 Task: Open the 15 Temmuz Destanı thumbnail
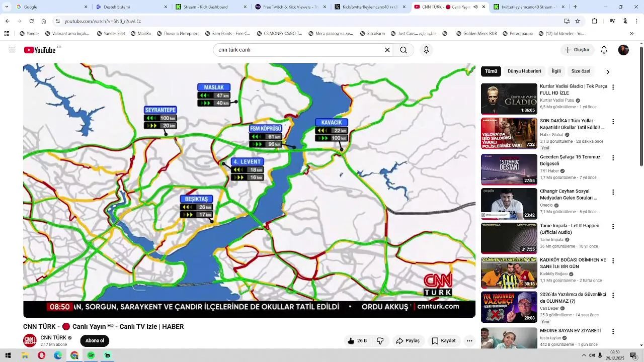point(509,169)
